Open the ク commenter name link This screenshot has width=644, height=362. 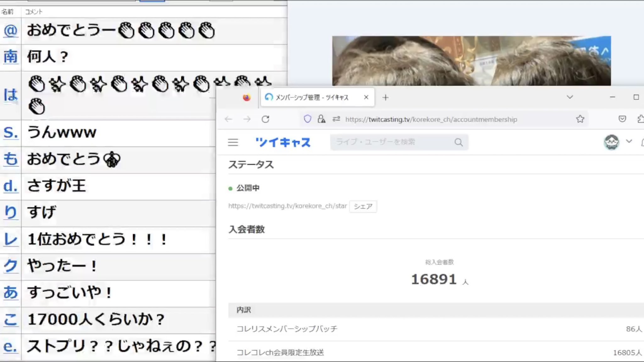click(10, 266)
